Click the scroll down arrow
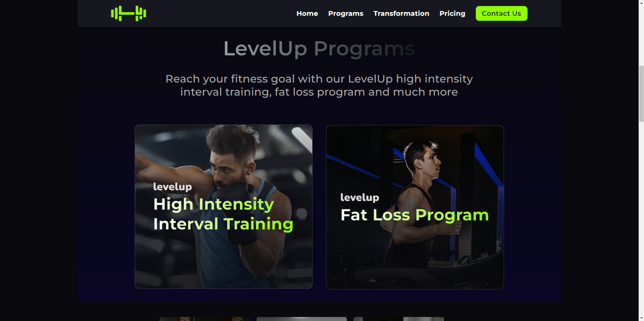Image resolution: width=644 pixels, height=321 pixels. (x=641, y=318)
